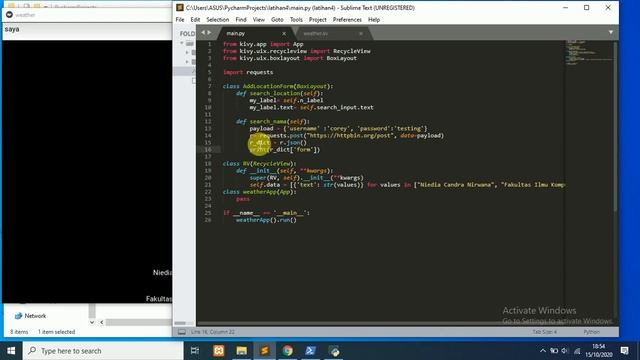Image resolution: width=640 pixels, height=360 pixels.
Task: Click line number 21 in gutter
Action: (208, 184)
